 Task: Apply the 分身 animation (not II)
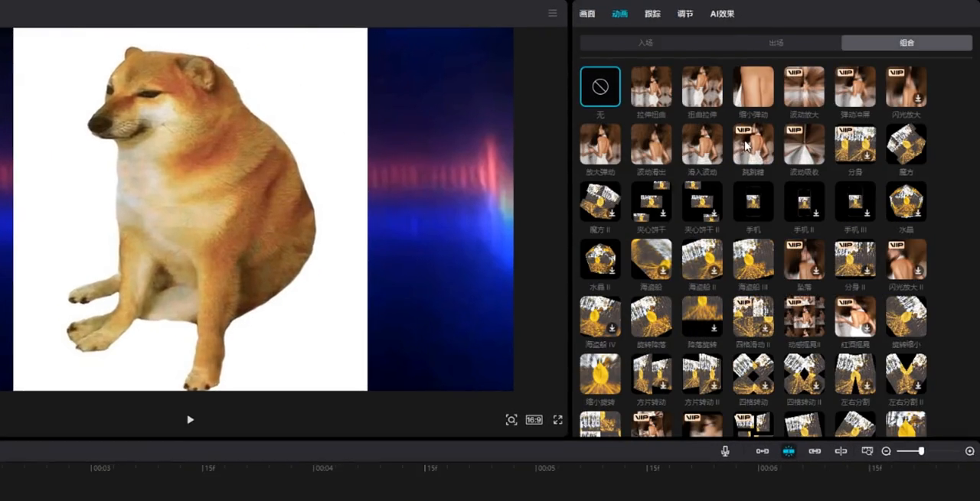[x=855, y=144]
